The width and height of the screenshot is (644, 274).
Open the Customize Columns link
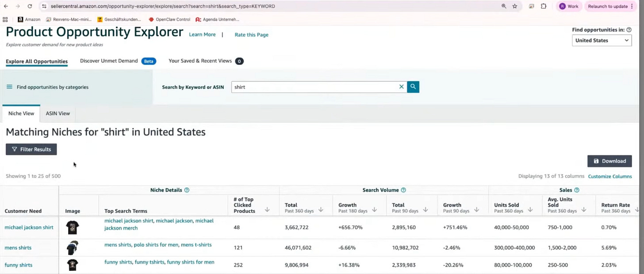click(610, 176)
